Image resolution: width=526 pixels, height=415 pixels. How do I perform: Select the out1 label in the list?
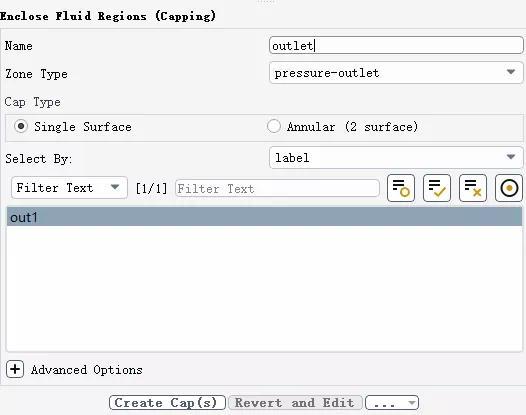tap(264, 217)
